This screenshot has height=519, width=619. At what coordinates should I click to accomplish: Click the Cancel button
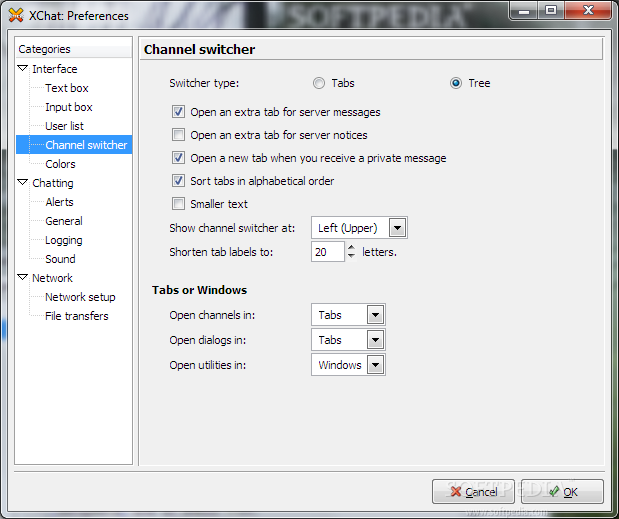click(x=473, y=491)
